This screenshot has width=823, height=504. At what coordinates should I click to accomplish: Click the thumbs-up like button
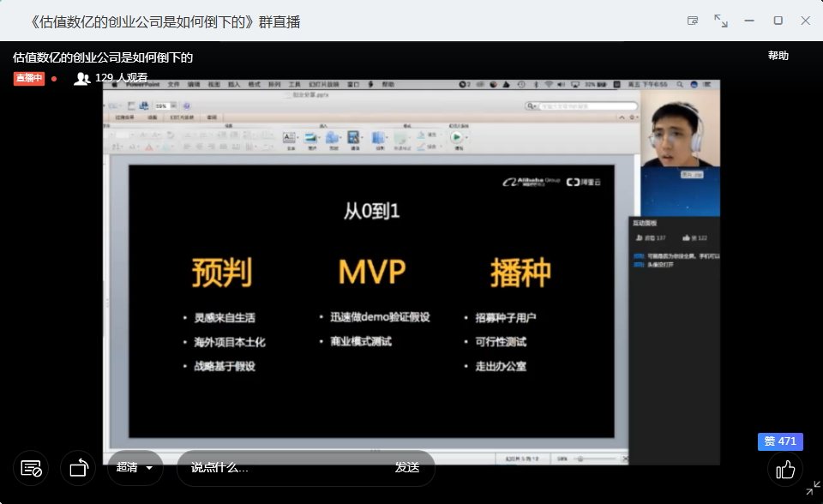pyautogui.click(x=785, y=469)
